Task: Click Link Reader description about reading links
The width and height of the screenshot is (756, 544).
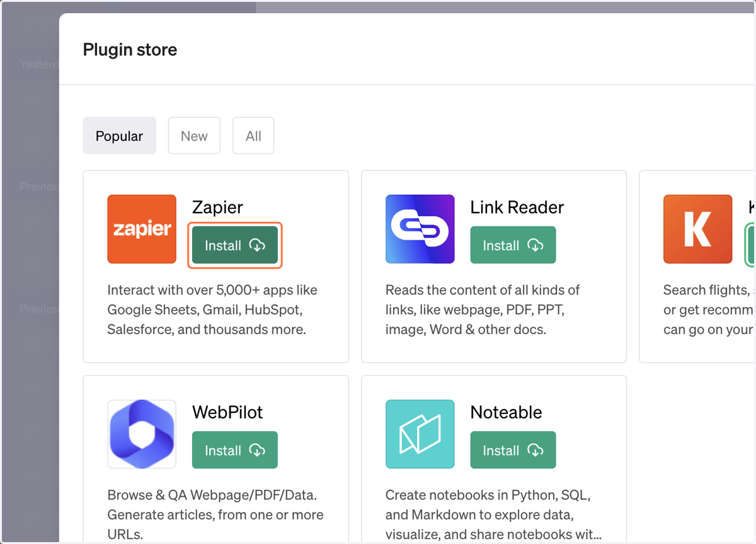Action: 483,310
